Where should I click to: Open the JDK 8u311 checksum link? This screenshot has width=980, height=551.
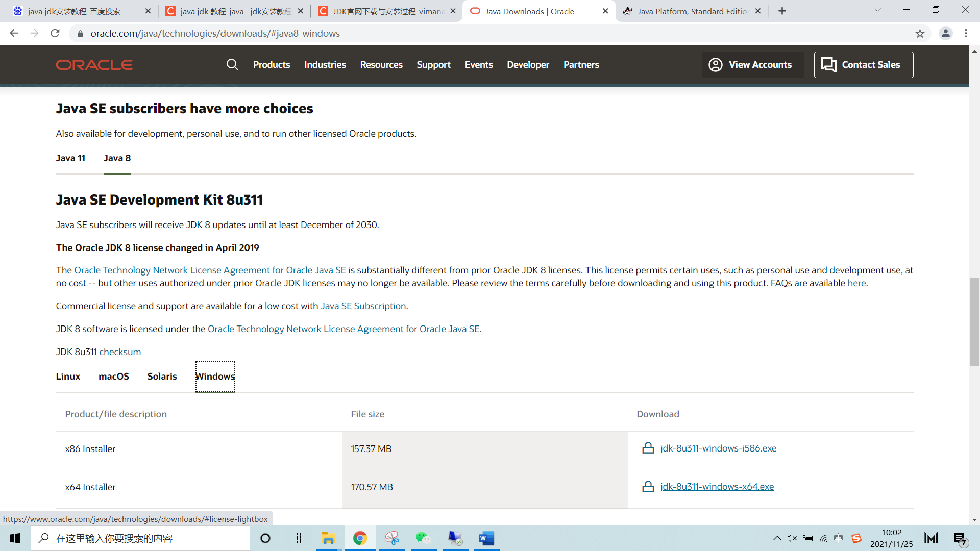coord(120,352)
